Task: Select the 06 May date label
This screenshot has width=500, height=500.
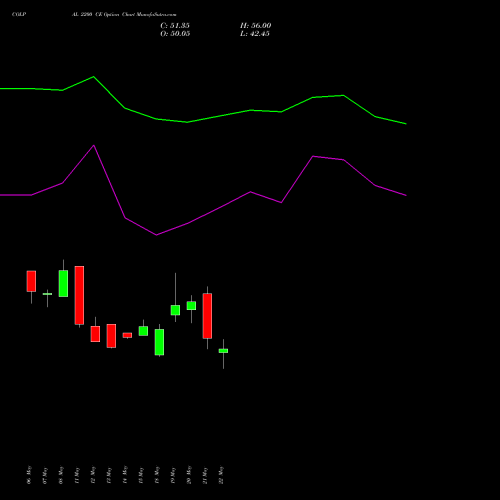Action: pyautogui.click(x=29, y=475)
